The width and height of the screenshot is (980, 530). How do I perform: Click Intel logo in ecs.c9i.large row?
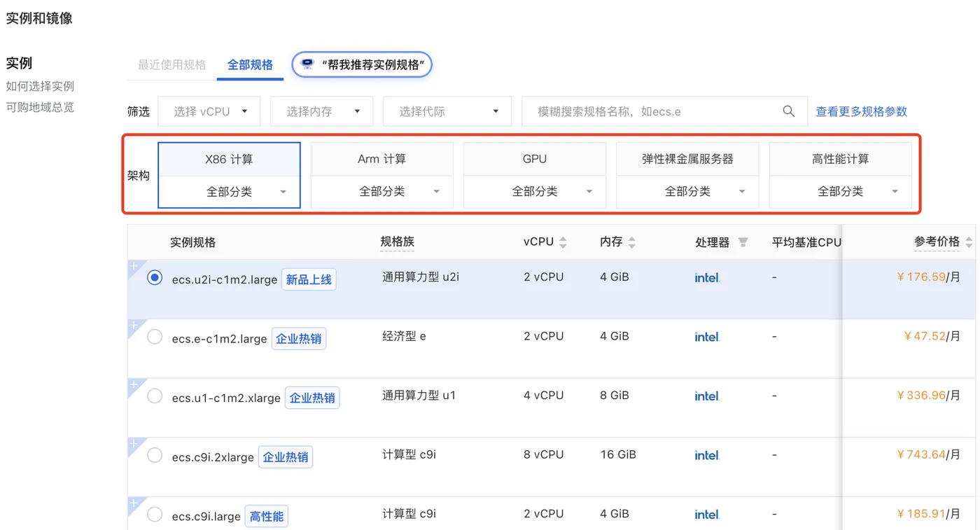707,515
